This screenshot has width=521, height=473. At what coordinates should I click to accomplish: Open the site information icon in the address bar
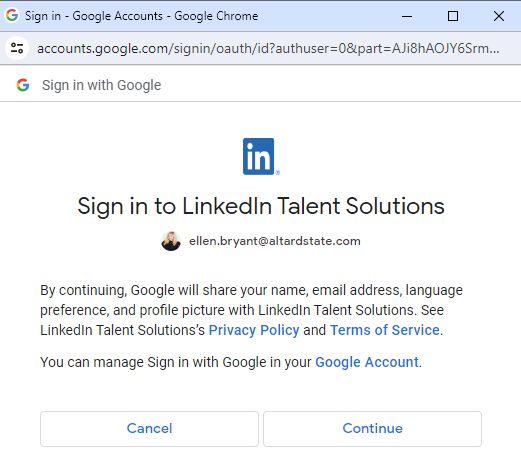(x=17, y=48)
